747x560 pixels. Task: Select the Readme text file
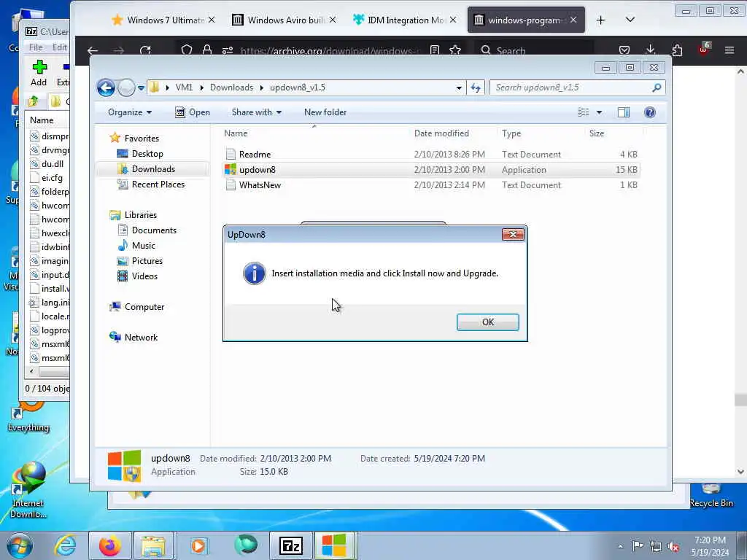click(255, 155)
